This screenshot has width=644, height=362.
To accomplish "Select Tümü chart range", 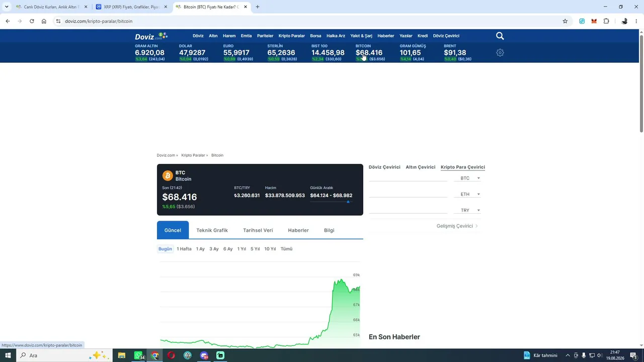I will click(x=286, y=249).
